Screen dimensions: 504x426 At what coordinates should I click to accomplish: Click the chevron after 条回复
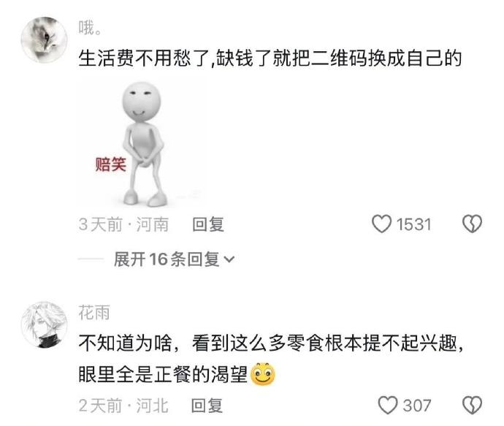point(229,259)
